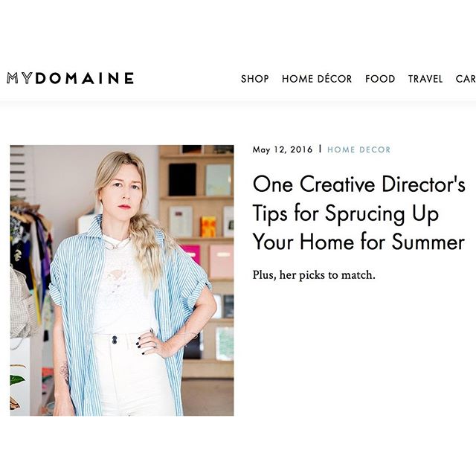The image size is (476, 476).
Task: Click the 'One Creative Director's' headline line
Action: tap(358, 184)
